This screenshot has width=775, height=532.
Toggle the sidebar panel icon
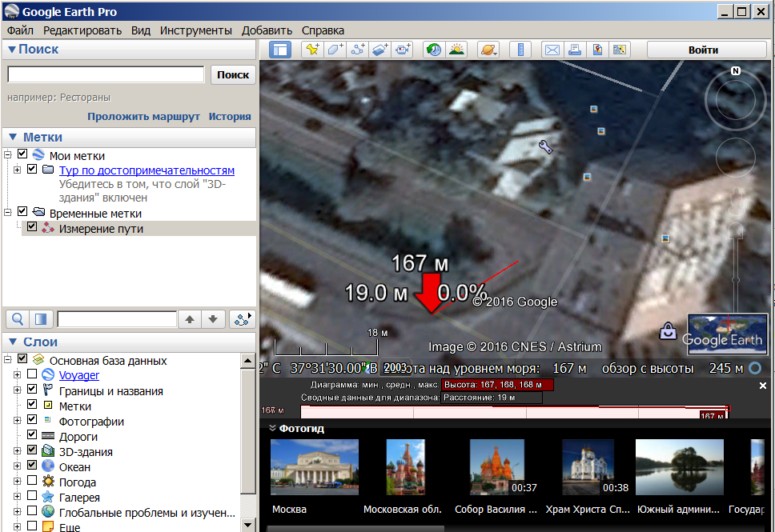click(x=280, y=50)
